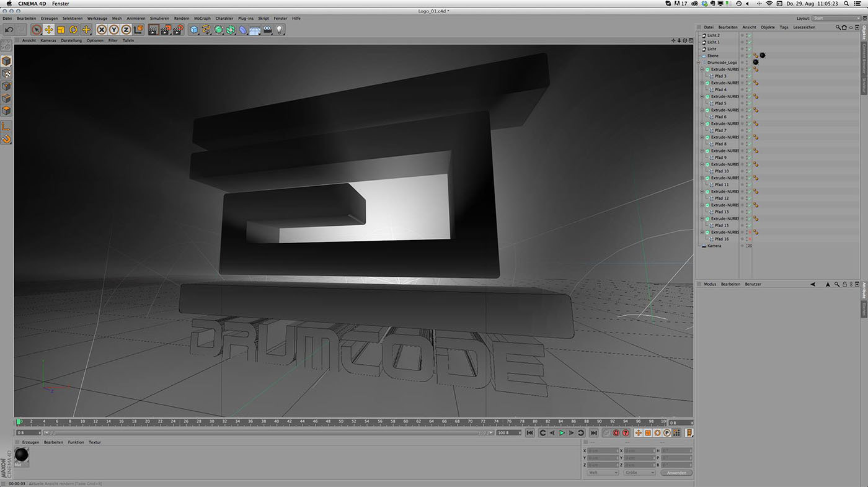Open the blue deformer objects icon

coord(243,29)
